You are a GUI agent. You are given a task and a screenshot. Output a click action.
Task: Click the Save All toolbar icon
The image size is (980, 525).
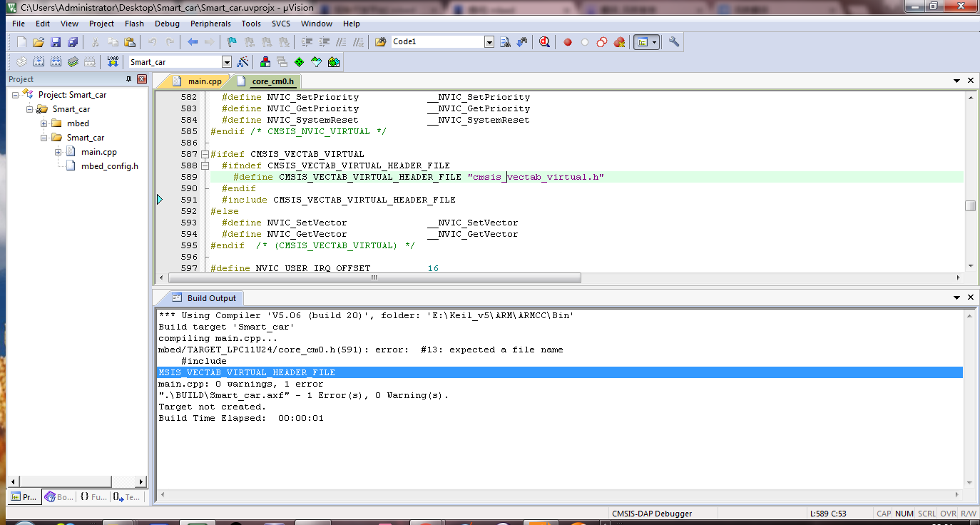pos(72,42)
